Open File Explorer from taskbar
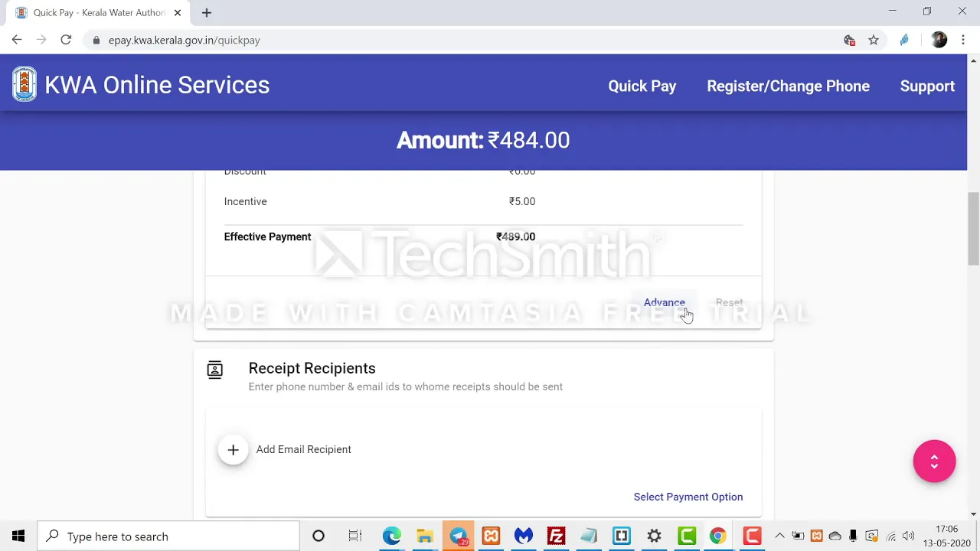 (425, 536)
